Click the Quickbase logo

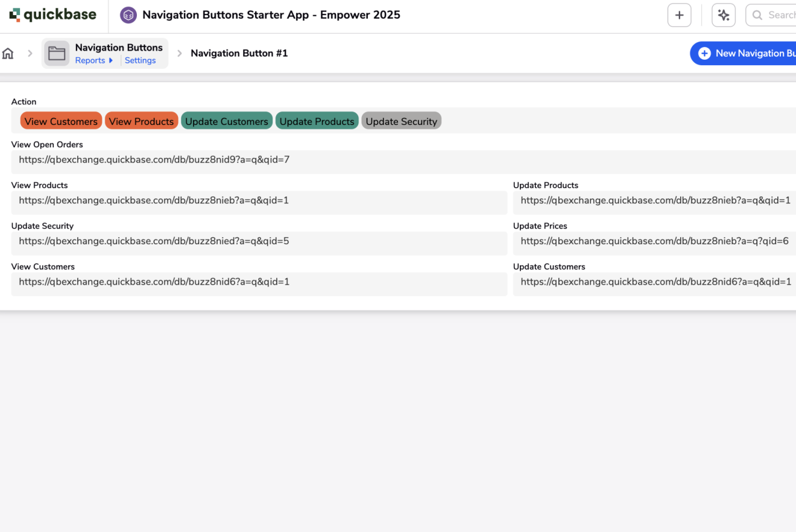pyautogui.click(x=53, y=15)
